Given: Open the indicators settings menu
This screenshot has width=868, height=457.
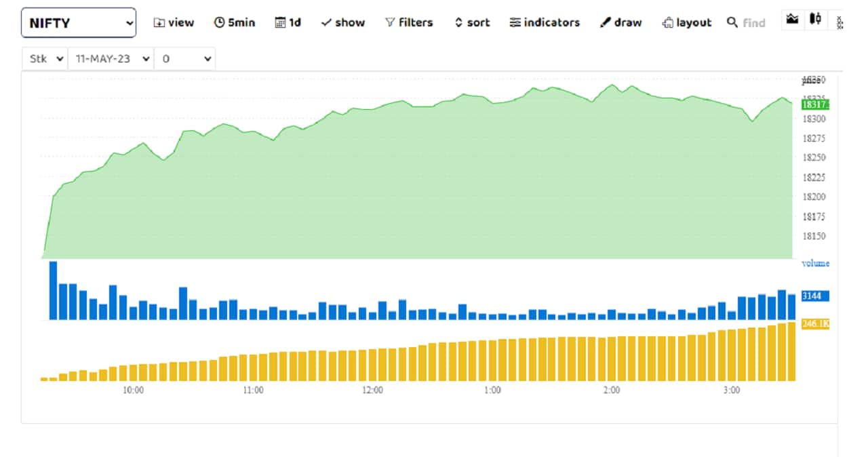Looking at the screenshot, I should (545, 22).
